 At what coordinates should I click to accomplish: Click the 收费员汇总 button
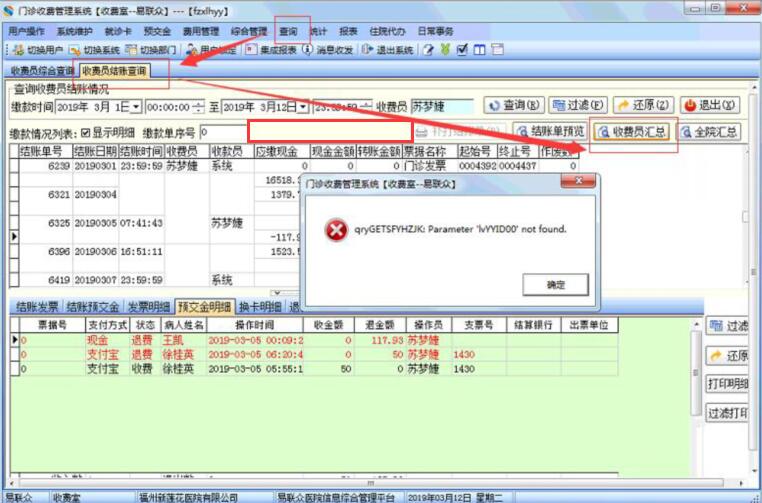(x=631, y=132)
